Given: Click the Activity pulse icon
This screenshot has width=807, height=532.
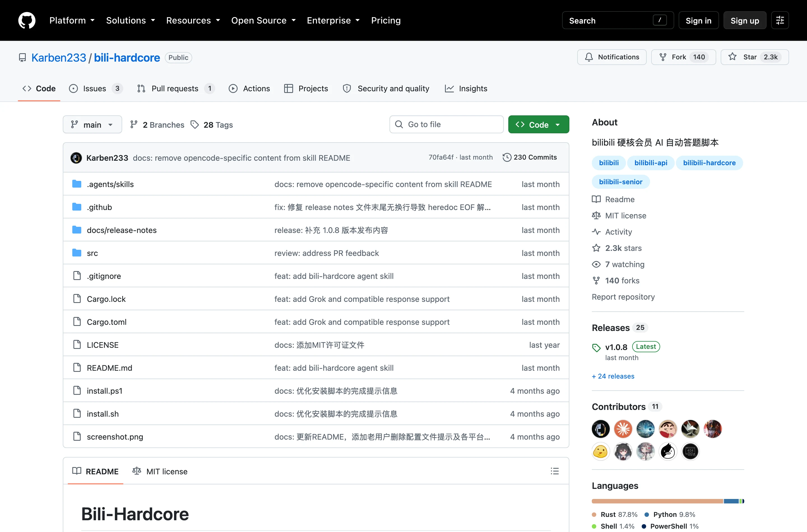Looking at the screenshot, I should tap(596, 232).
